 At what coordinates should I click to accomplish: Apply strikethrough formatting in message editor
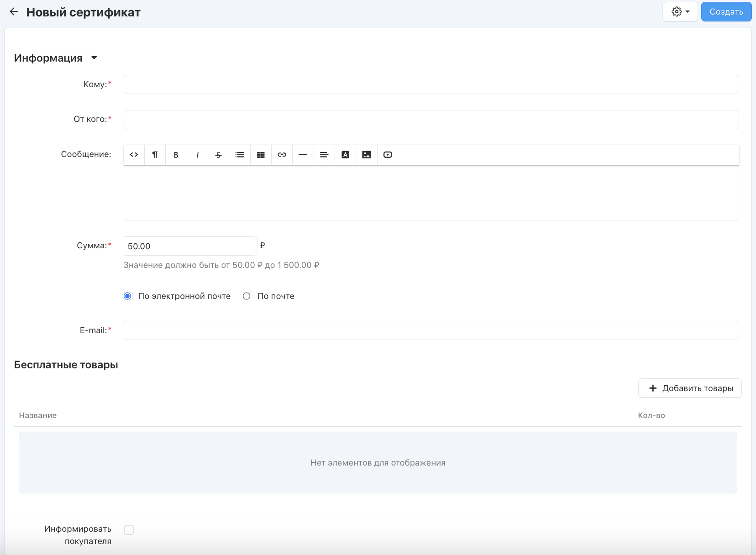(x=219, y=155)
